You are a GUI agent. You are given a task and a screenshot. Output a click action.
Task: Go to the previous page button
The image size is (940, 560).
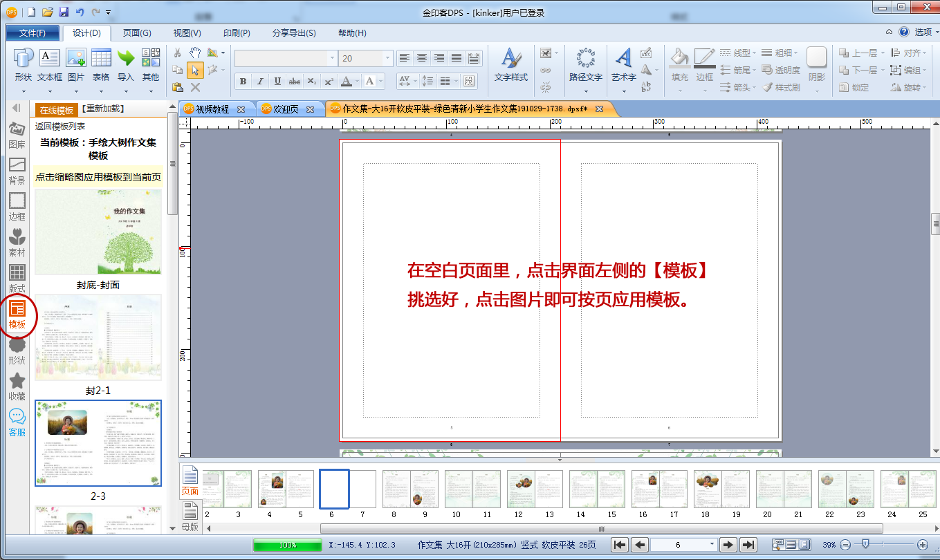(x=641, y=545)
